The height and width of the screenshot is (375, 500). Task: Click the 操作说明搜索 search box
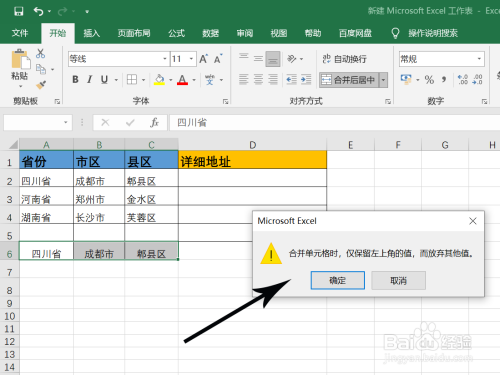(433, 33)
